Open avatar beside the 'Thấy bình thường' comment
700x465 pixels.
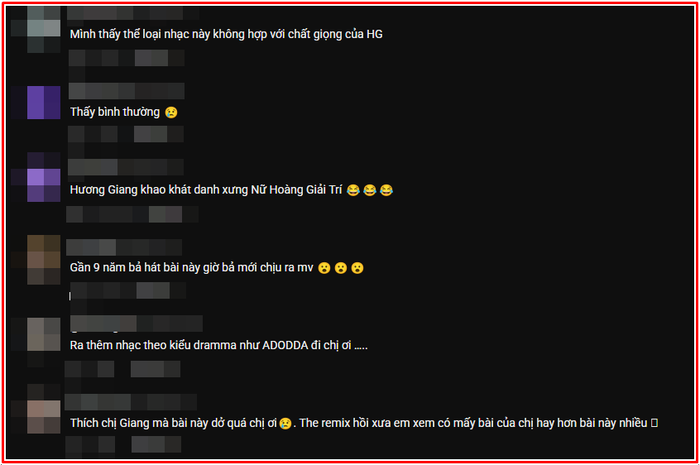pos(44,103)
